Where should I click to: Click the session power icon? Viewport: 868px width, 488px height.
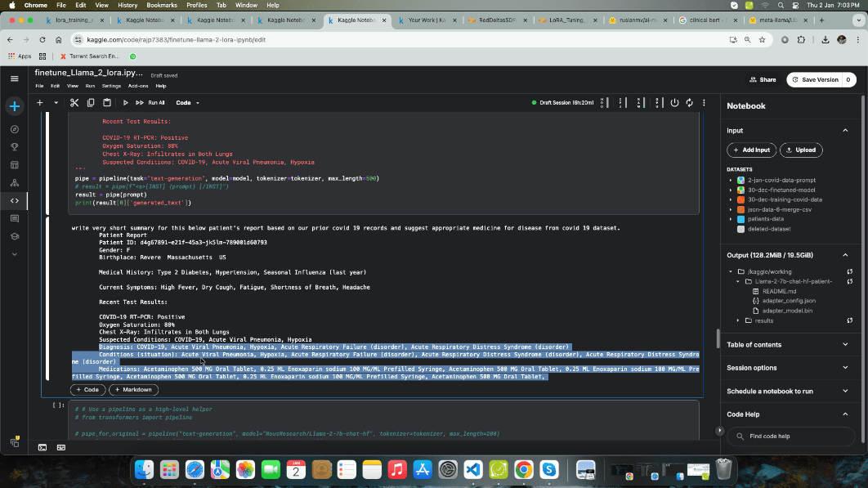click(x=674, y=103)
